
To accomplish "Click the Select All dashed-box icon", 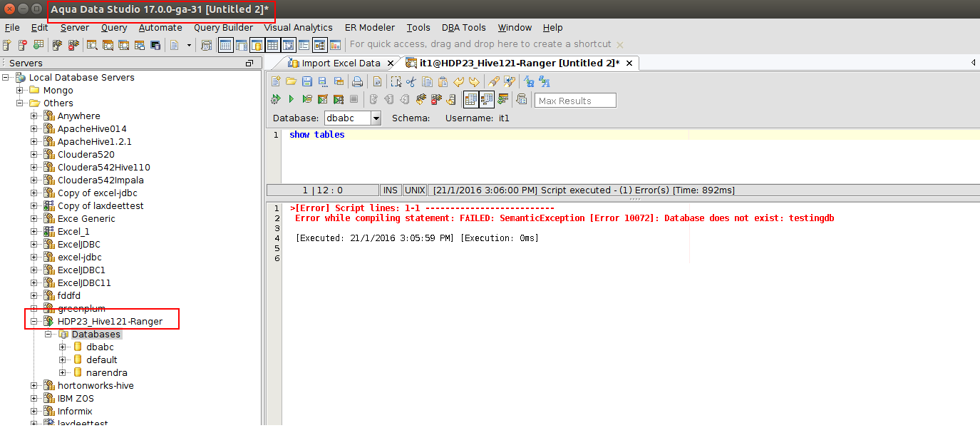I will click(x=396, y=81).
